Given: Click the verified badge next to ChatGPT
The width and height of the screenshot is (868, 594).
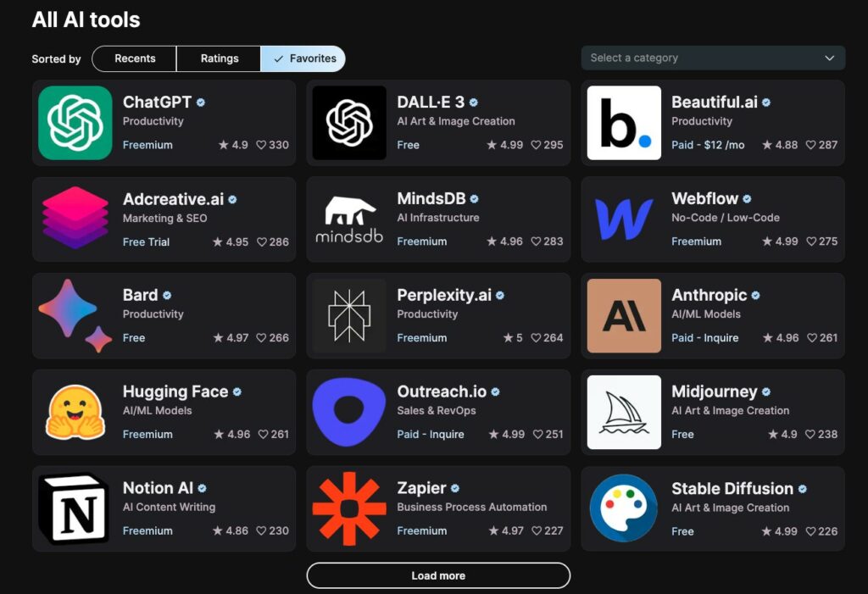Looking at the screenshot, I should pyautogui.click(x=201, y=103).
